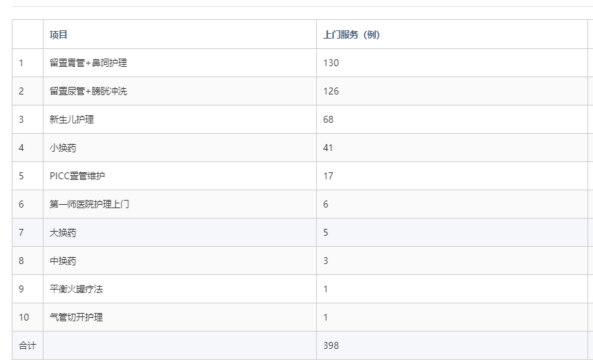Viewport: 593px width, 364px height.
Task: Click the 上门服务（例） column header
Action: pos(351,34)
